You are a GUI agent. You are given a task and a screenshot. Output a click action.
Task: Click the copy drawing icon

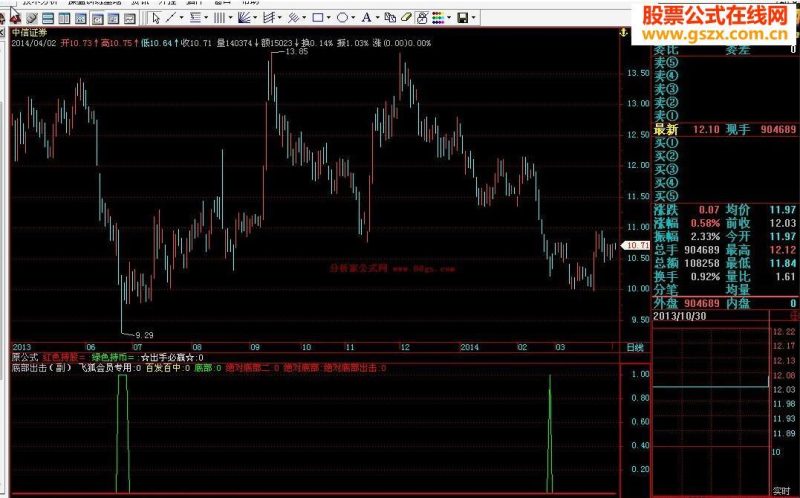point(390,18)
